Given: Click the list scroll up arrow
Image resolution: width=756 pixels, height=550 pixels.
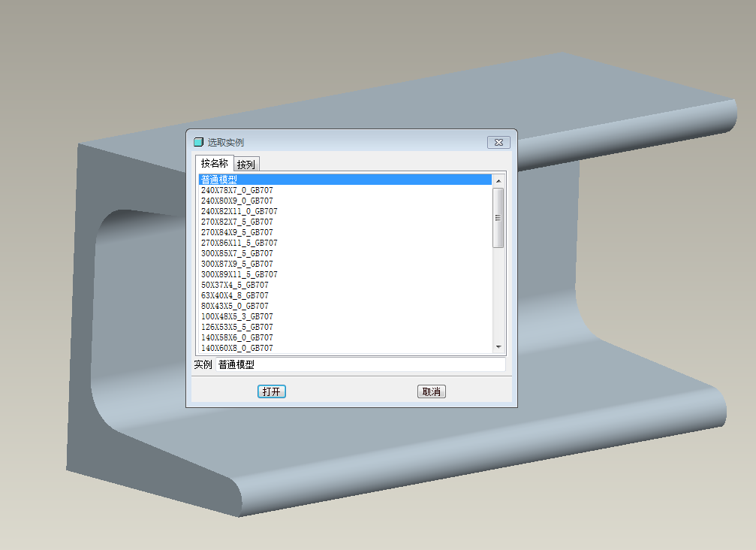Looking at the screenshot, I should pyautogui.click(x=498, y=180).
